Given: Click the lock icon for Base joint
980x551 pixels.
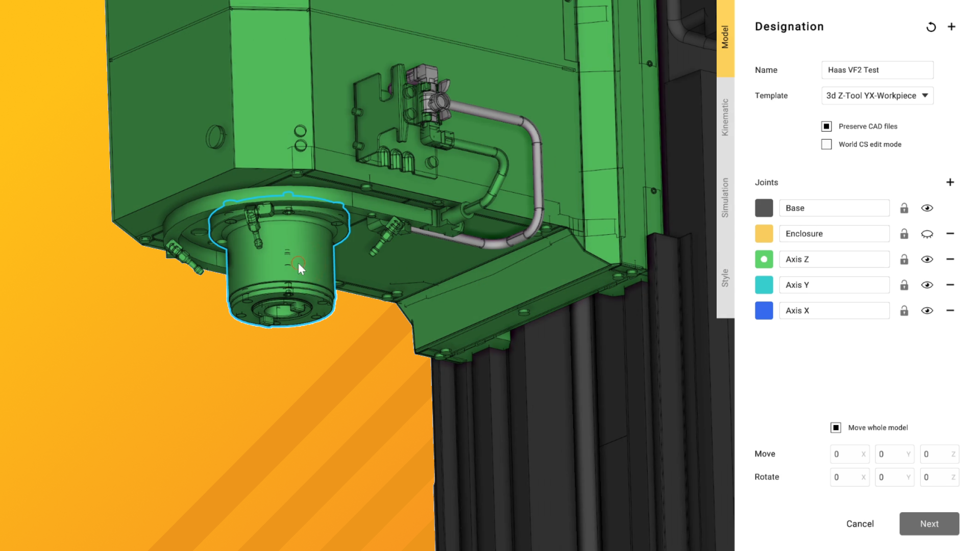Looking at the screenshot, I should [x=904, y=208].
